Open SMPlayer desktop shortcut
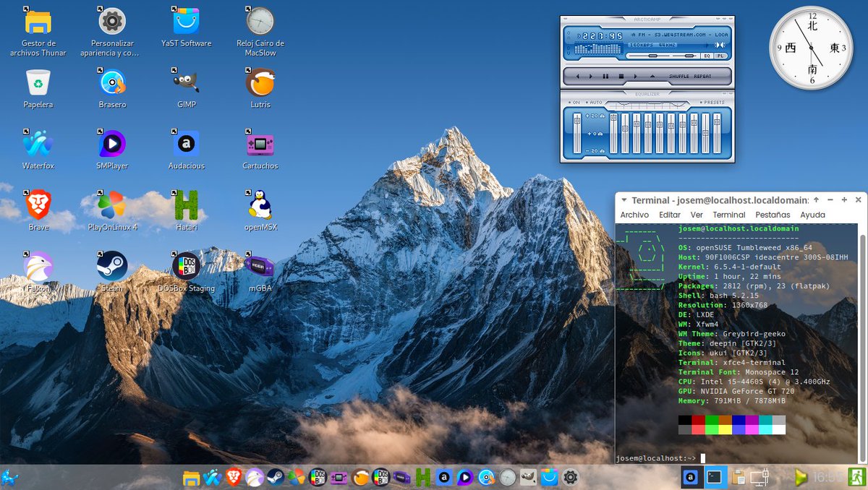Screen dimensions: 868x490 [112, 150]
